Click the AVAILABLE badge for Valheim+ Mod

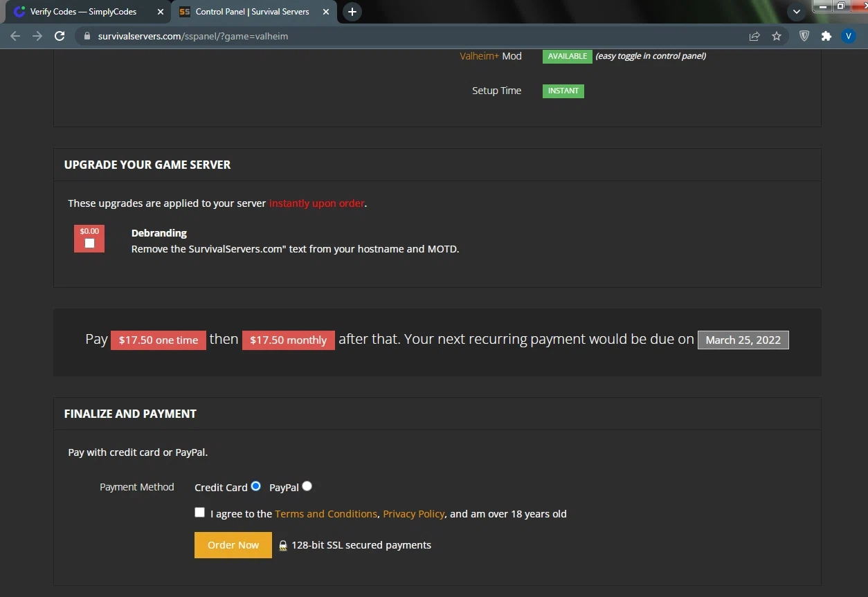[x=568, y=56]
